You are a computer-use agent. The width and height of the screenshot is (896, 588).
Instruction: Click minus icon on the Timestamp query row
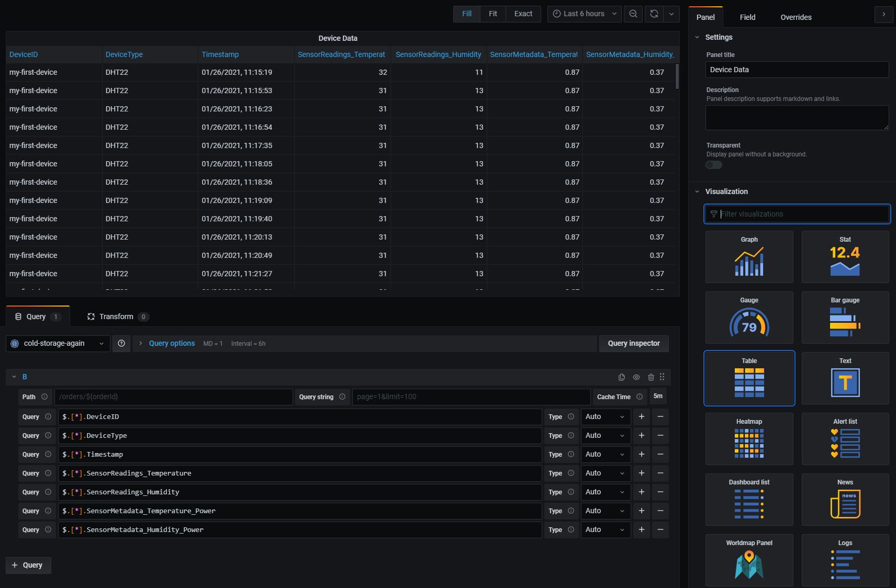660,455
